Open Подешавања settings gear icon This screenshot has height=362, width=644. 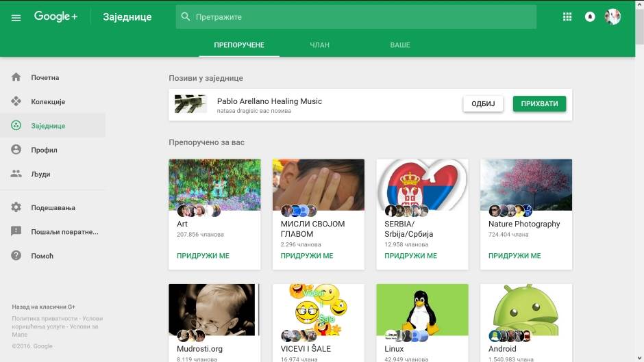(x=16, y=207)
